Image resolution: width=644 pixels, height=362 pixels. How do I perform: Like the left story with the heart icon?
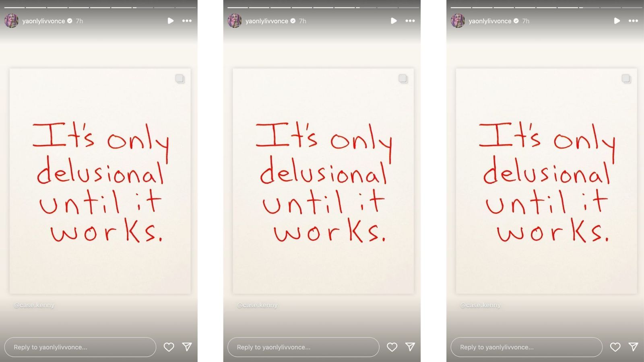pos(169,347)
